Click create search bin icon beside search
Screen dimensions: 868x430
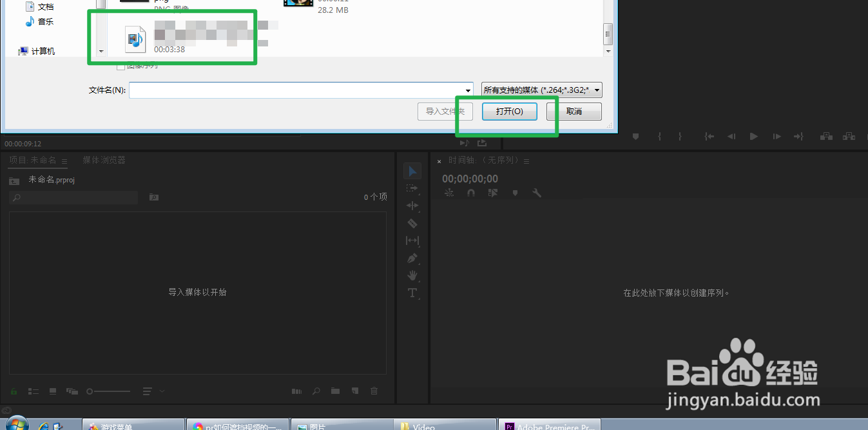pyautogui.click(x=154, y=197)
